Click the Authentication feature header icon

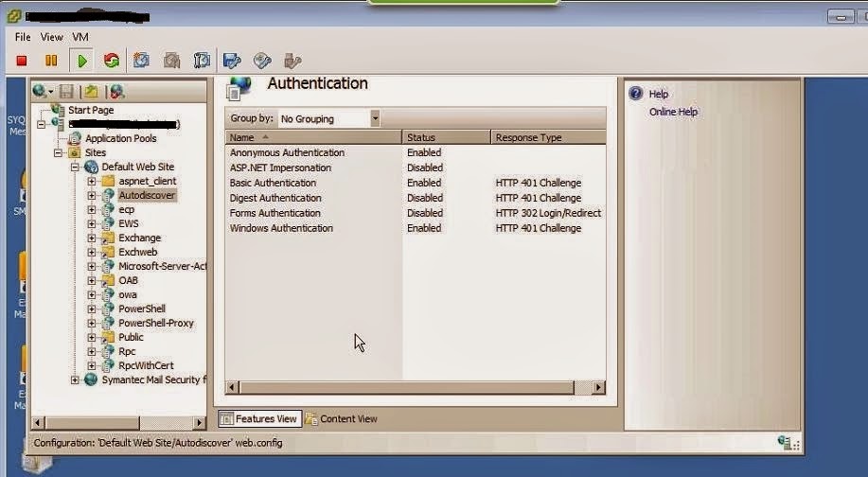pos(239,89)
